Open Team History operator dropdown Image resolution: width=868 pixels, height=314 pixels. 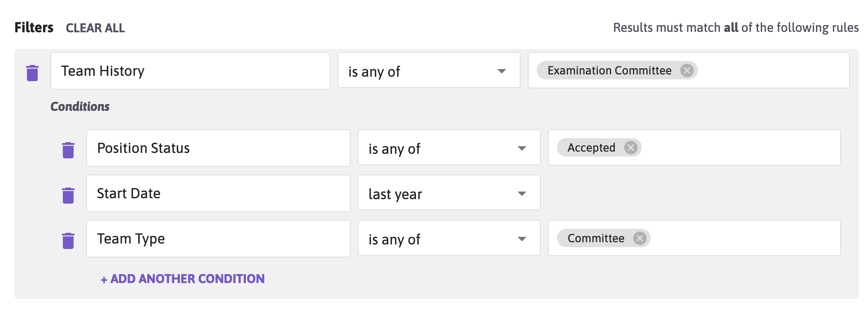(x=429, y=70)
